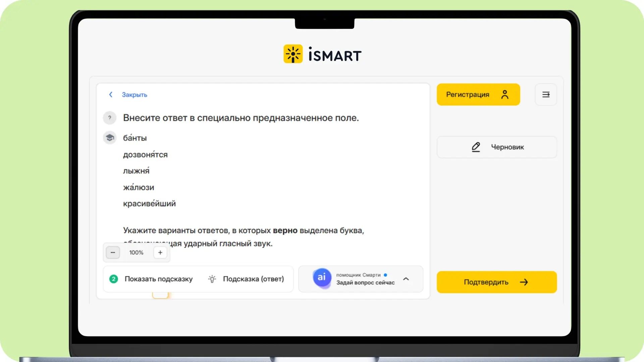Click Подтвердить to confirm answer
Screen dimensions: 644x362
click(x=497, y=282)
